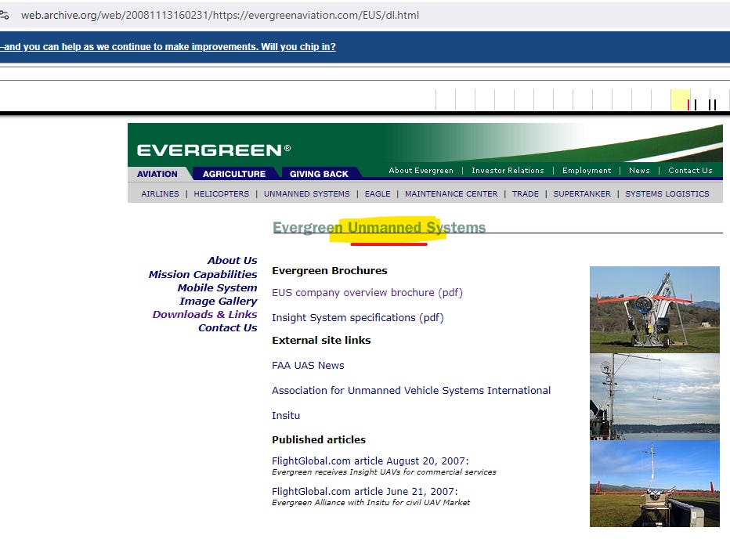Select Downloads & Links in the sidebar
730x560 pixels.
(204, 314)
